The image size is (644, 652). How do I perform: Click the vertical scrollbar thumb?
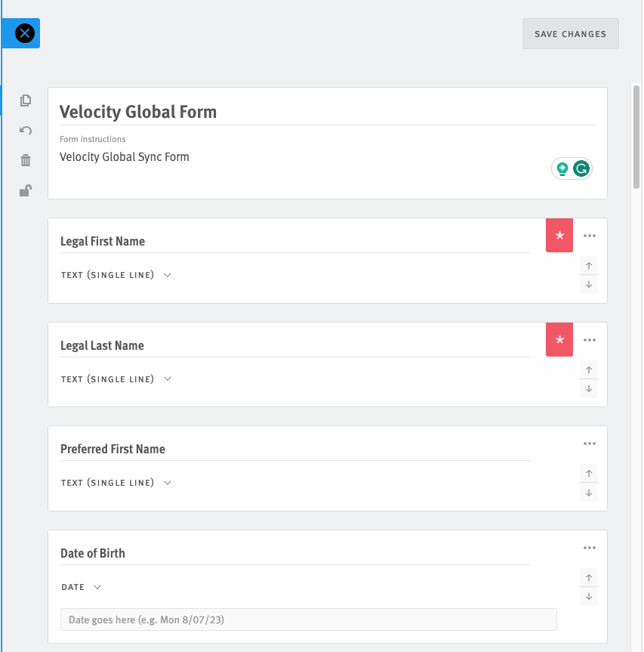pyautogui.click(x=636, y=138)
